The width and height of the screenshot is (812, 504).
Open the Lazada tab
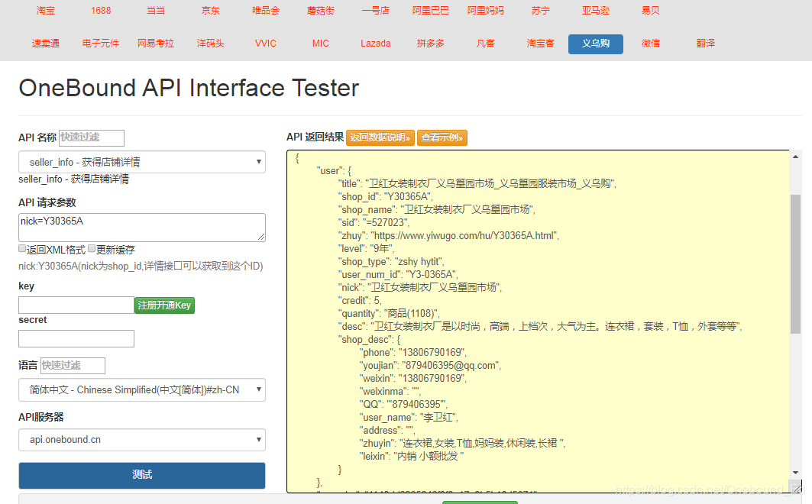(x=376, y=44)
